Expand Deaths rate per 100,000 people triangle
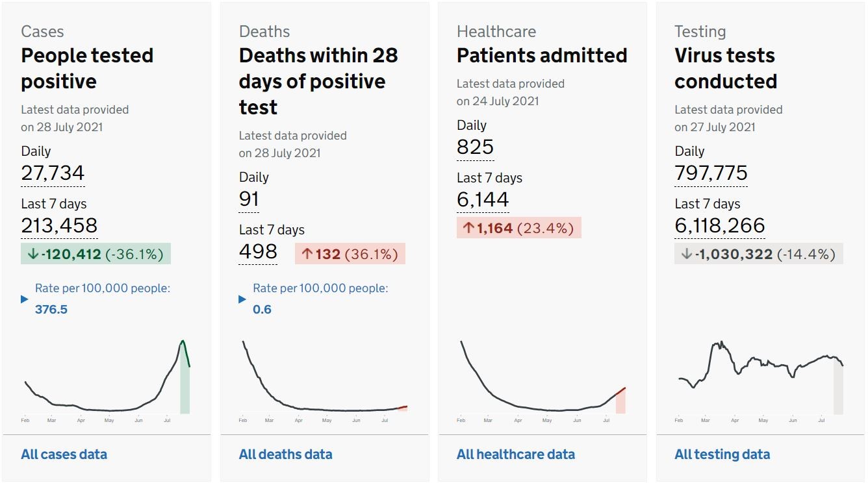 click(x=242, y=299)
